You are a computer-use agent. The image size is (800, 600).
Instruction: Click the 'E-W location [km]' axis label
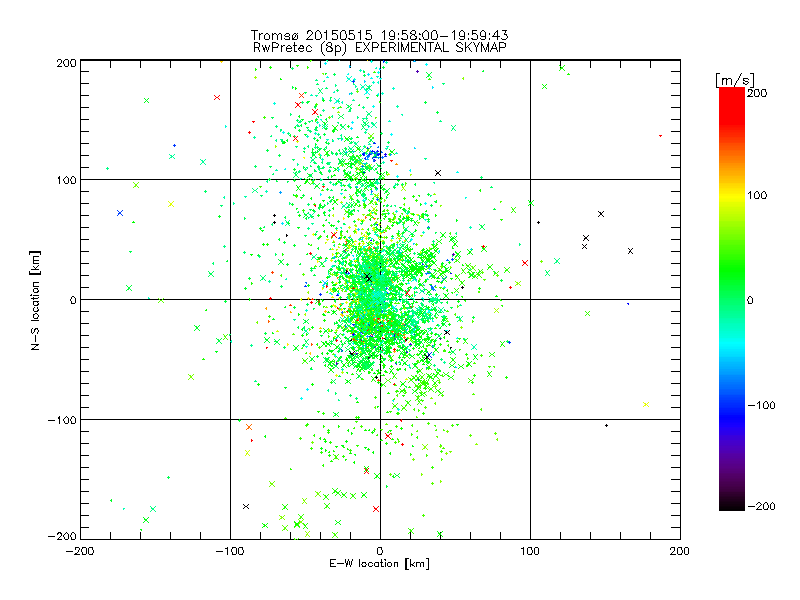[379, 564]
